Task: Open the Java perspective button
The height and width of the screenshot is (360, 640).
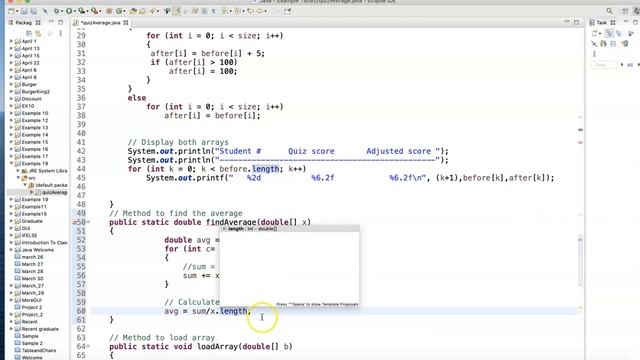Action: click(636, 11)
